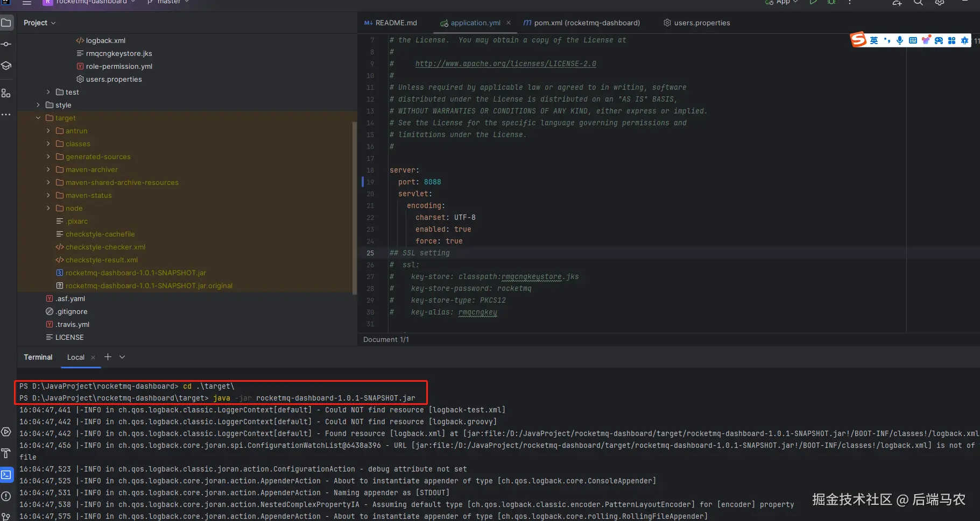Click line number 25 in gutter

tap(370, 253)
